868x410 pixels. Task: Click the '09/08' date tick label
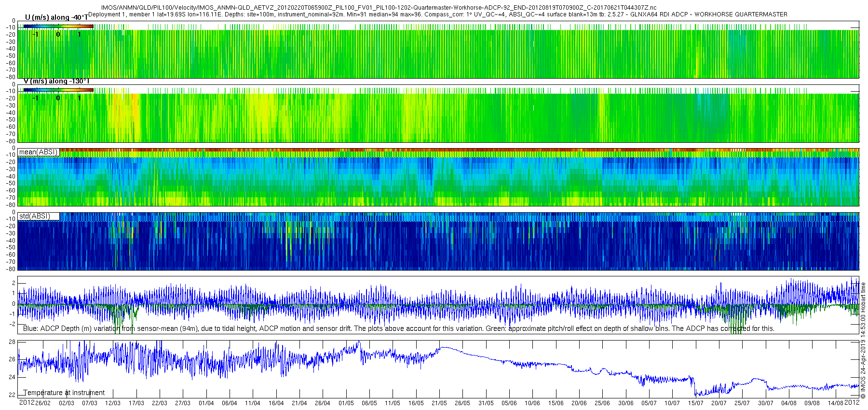point(812,403)
